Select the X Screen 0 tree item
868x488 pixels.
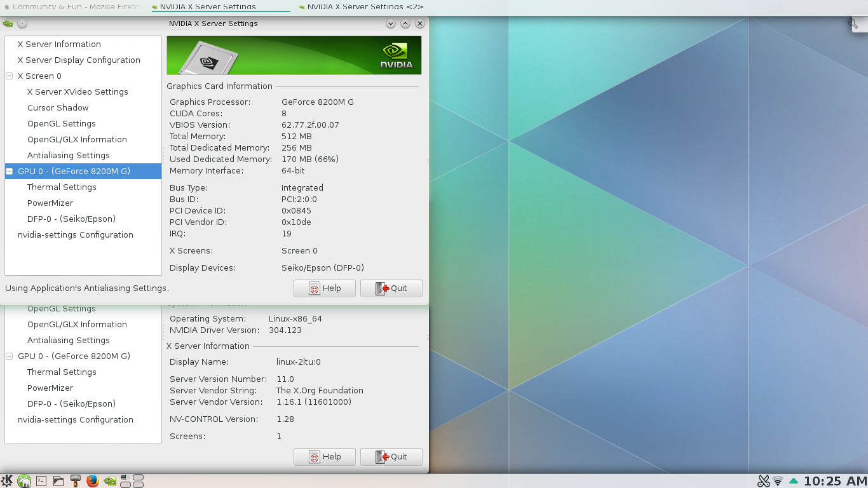tap(39, 76)
